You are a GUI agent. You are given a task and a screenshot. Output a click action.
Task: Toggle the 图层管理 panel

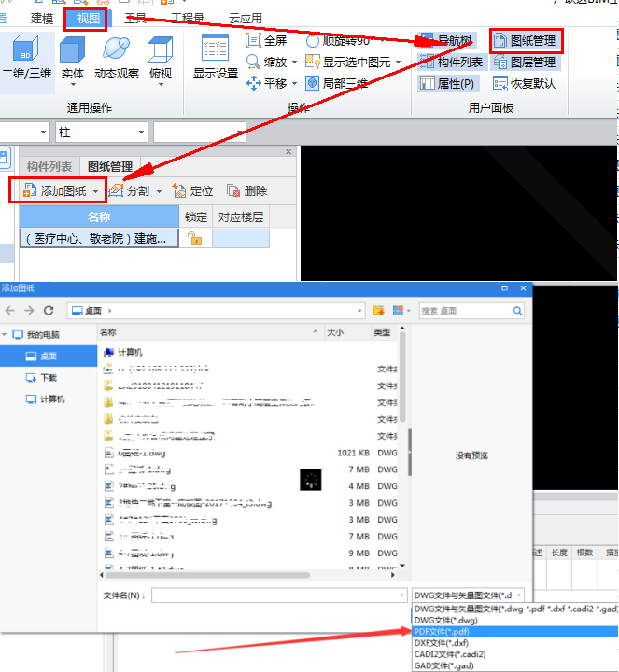[x=525, y=63]
